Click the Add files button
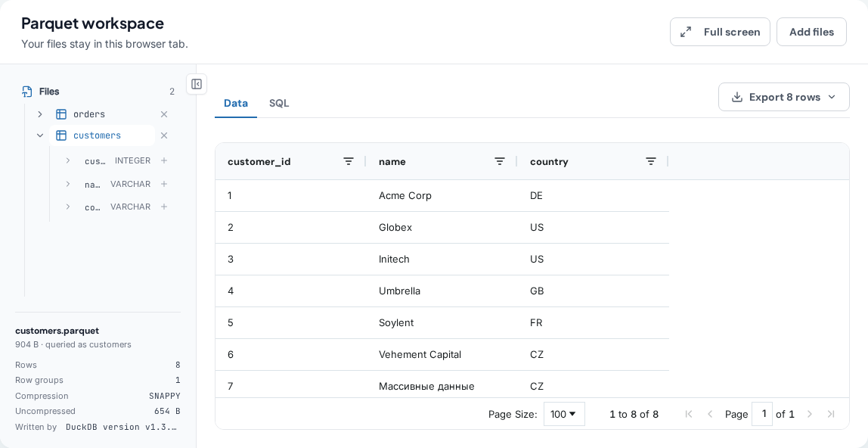 pyautogui.click(x=811, y=32)
